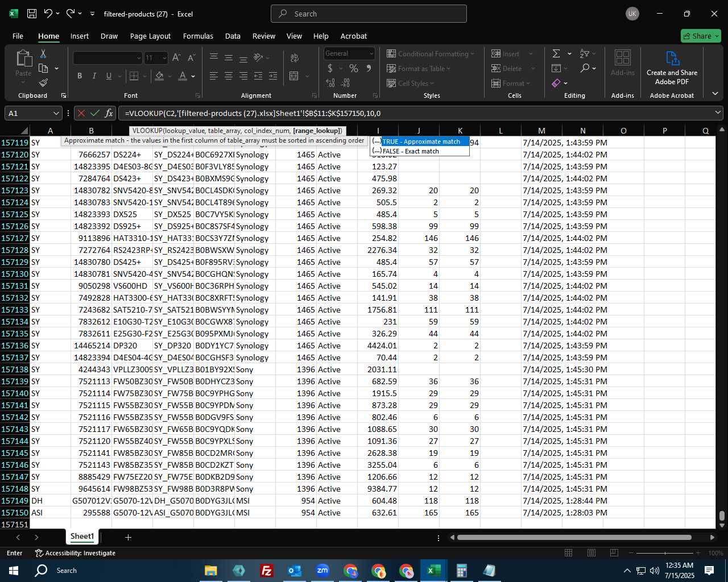
Task: Toggle Bold formatting
Action: 80,76
